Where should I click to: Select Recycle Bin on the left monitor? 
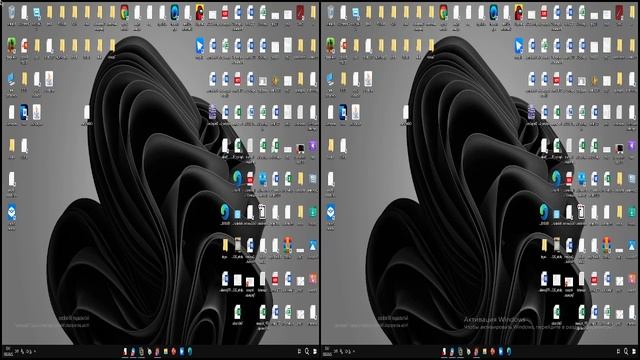[x=11, y=12]
